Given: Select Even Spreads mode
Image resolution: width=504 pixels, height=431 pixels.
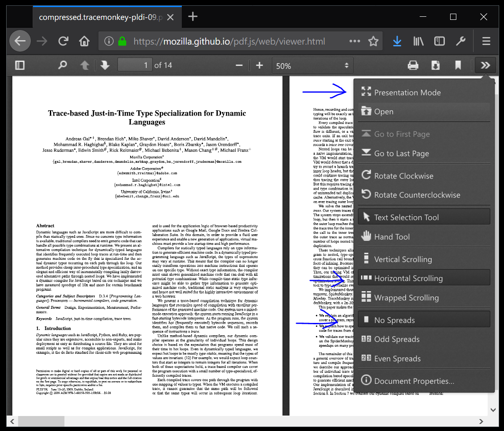Looking at the screenshot, I should pos(424,358).
